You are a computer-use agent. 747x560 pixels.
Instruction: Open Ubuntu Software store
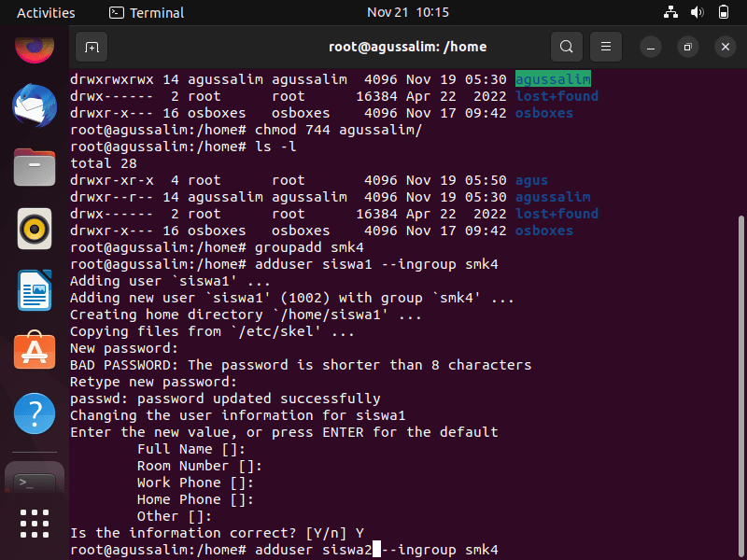tap(35, 351)
